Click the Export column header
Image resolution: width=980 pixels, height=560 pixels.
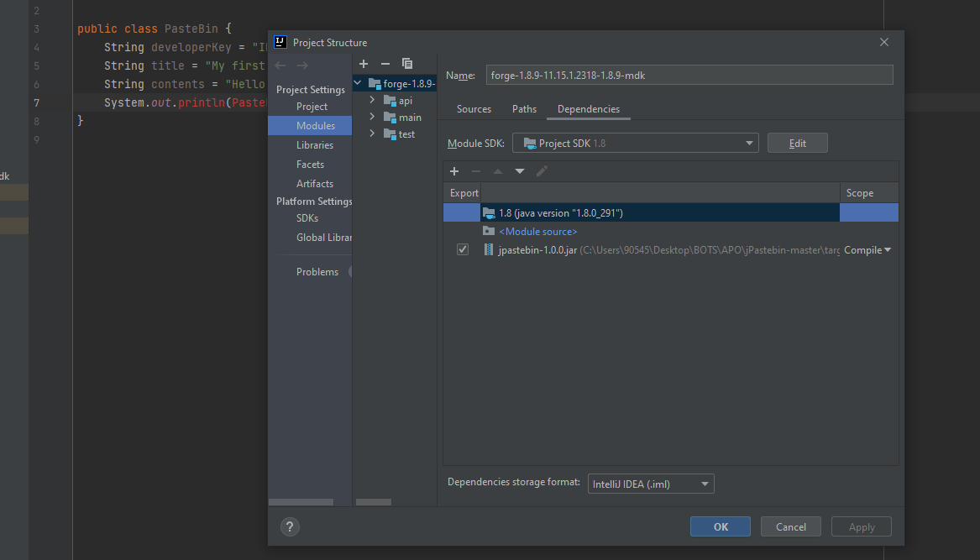464,193
